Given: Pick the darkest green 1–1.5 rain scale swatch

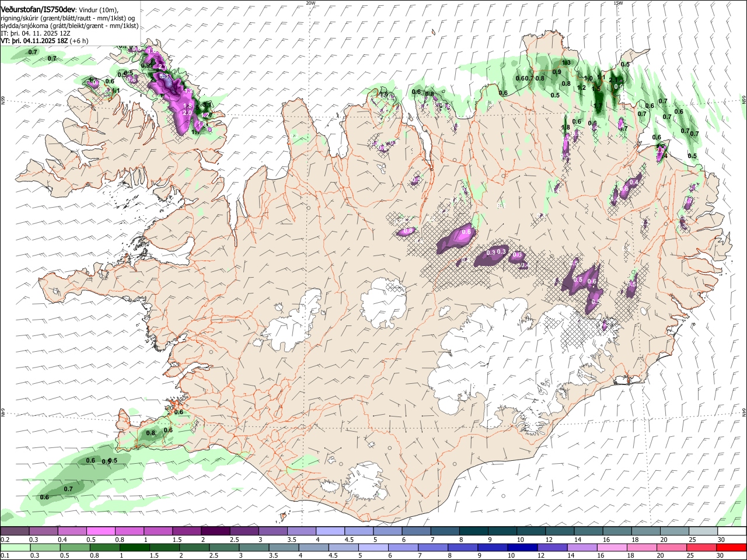Looking at the screenshot, I should pyautogui.click(x=134, y=548).
